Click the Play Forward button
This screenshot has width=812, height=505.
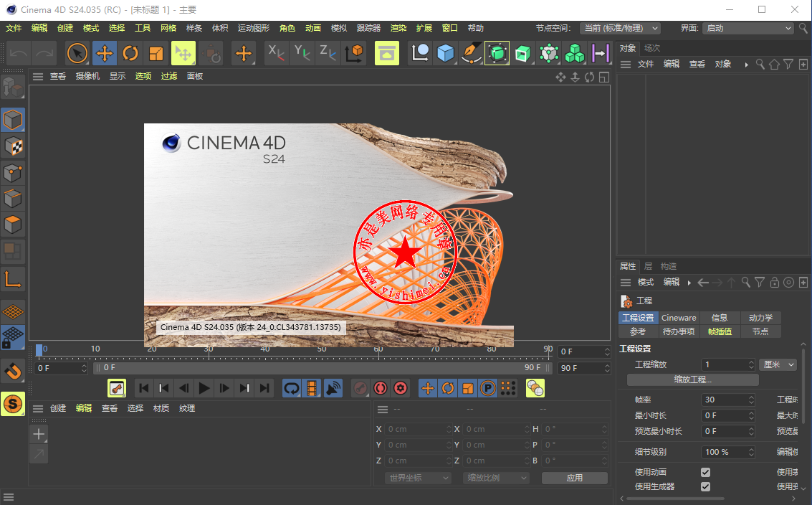[204, 388]
